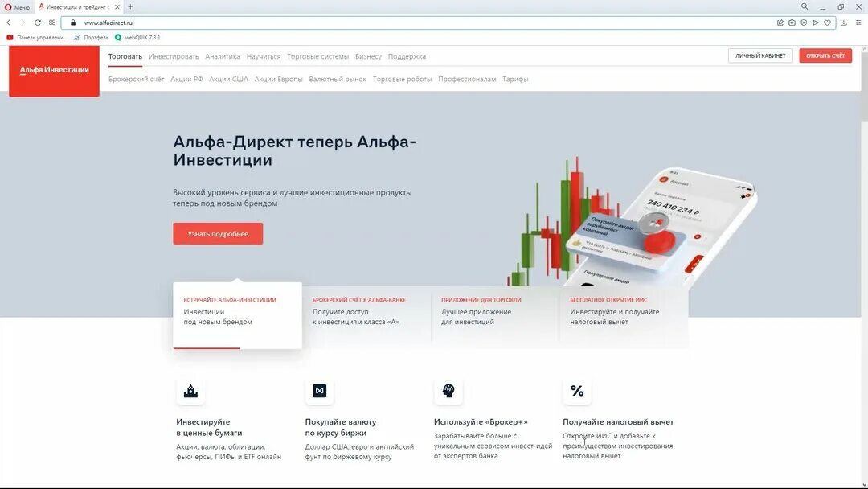The image size is (868, 489).
Task: Reload the current page
Action: pos(37,23)
